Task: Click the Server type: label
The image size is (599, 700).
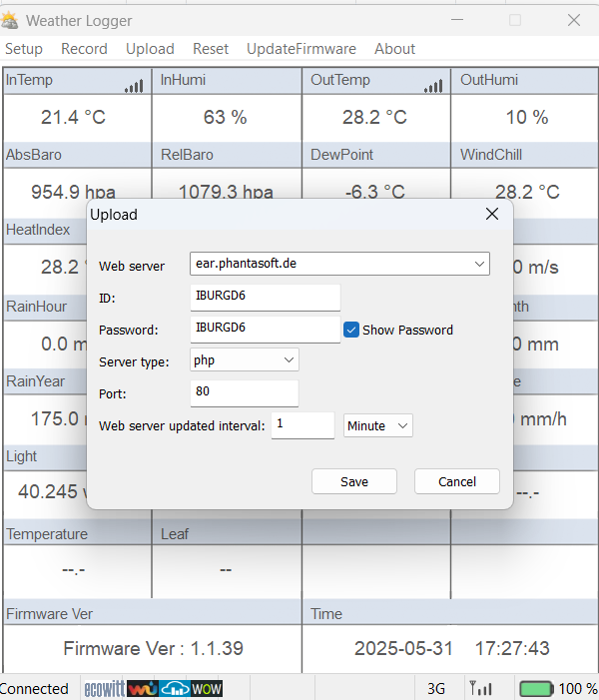Action: (134, 361)
